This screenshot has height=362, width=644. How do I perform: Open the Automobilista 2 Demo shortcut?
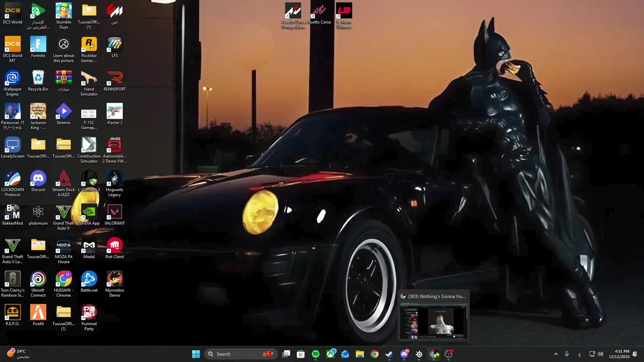115,150
